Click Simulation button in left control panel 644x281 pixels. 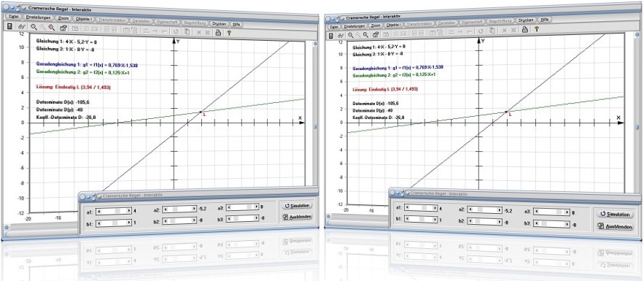pos(298,205)
